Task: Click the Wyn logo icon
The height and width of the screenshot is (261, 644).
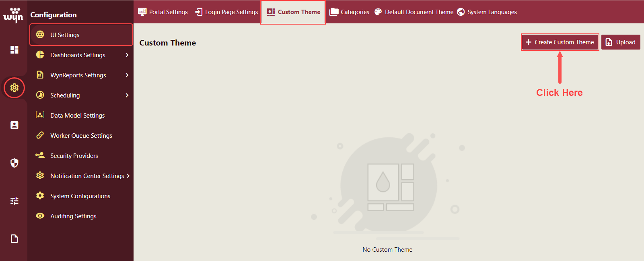Action: (14, 15)
